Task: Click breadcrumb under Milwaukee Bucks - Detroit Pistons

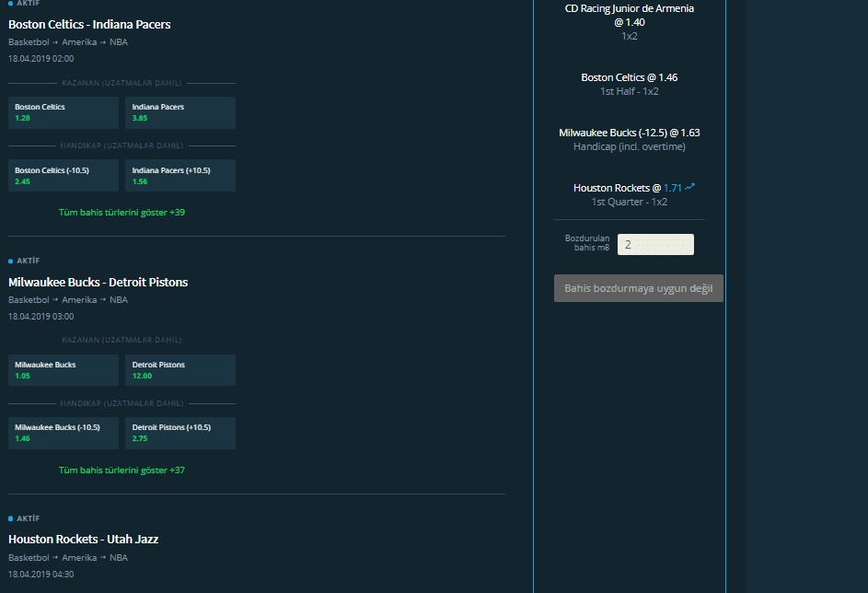Action: coord(68,300)
